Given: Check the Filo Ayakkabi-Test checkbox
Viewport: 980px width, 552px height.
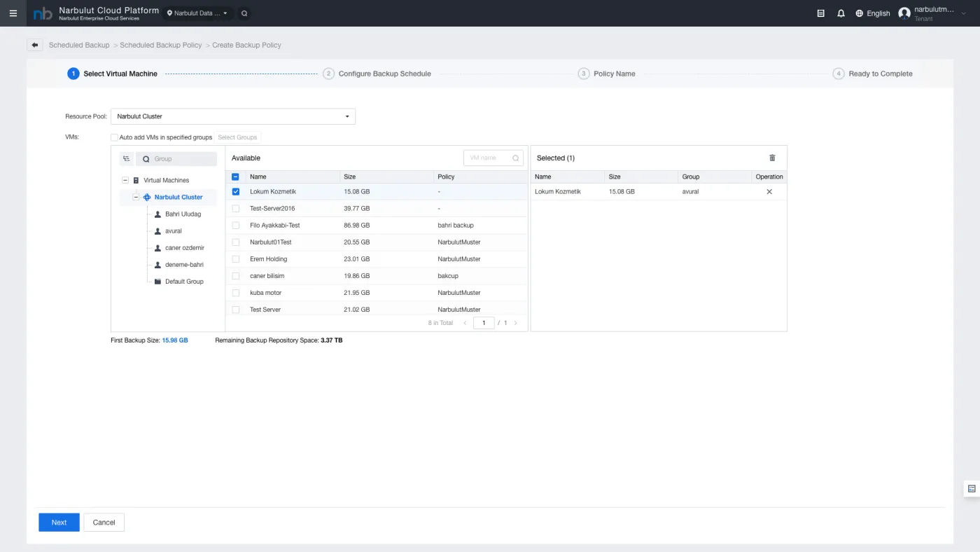Looking at the screenshot, I should pyautogui.click(x=235, y=226).
